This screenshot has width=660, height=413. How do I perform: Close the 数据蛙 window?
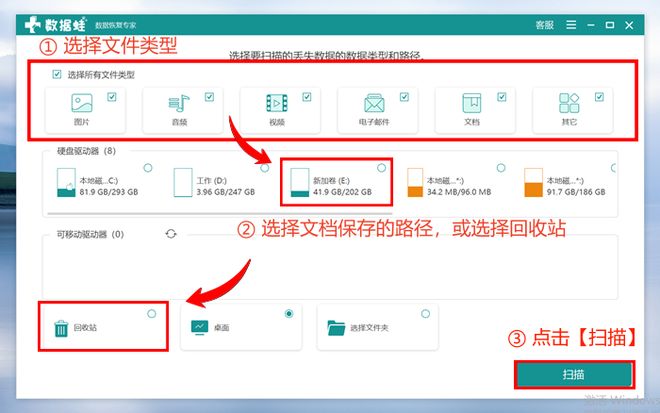tap(629, 25)
